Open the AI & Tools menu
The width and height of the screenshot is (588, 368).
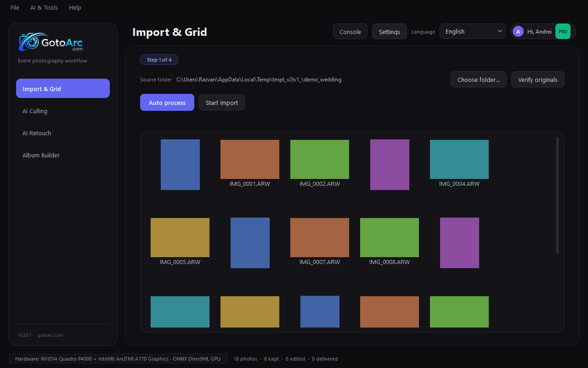point(44,7)
